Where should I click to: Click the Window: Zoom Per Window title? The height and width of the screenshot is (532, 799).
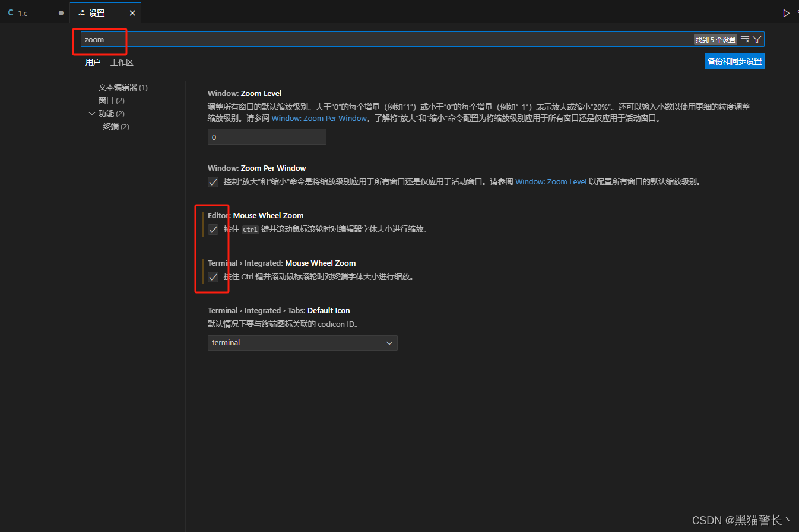click(257, 168)
